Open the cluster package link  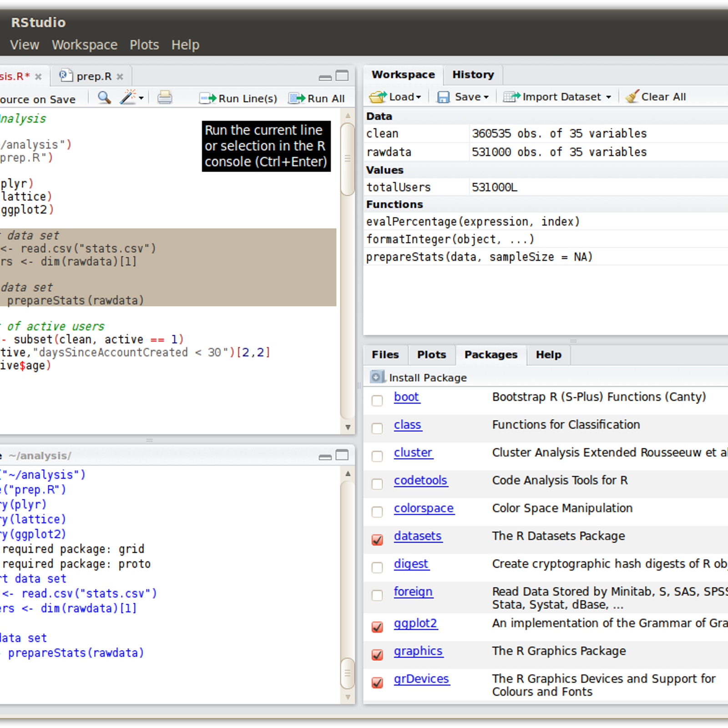click(x=413, y=452)
